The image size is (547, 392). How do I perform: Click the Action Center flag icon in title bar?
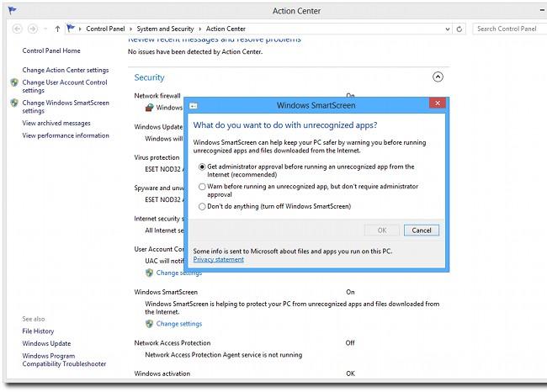coord(13,10)
